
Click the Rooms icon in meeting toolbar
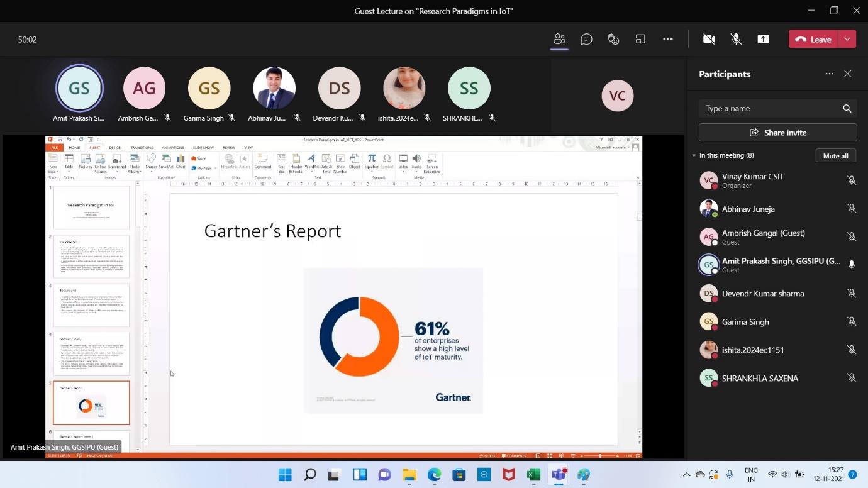[x=640, y=39]
